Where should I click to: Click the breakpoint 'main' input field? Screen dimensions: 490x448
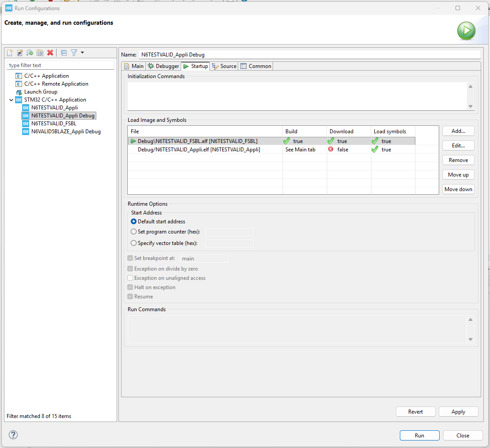click(204, 259)
